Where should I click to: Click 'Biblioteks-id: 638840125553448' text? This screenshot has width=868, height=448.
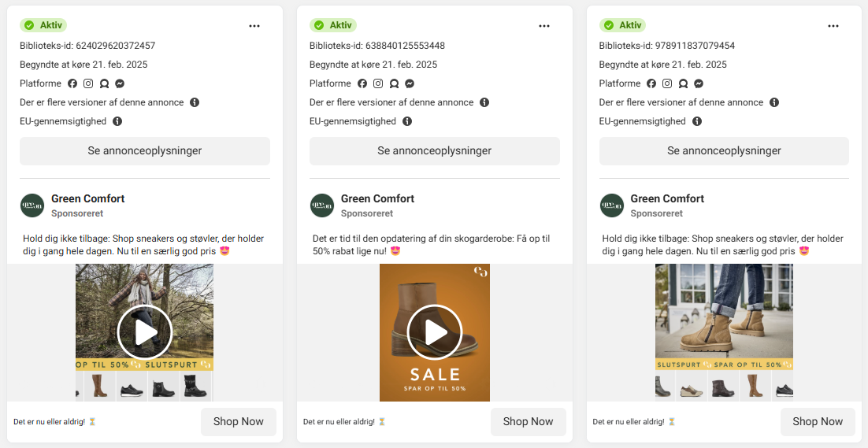coord(377,46)
